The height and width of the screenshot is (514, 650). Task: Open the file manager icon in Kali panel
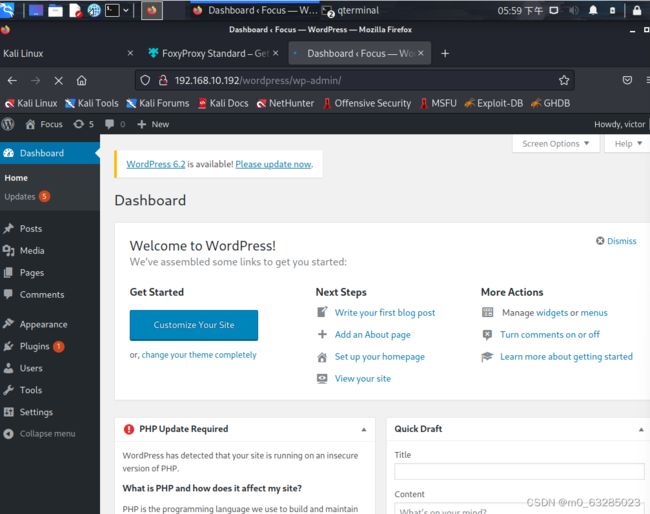(x=55, y=10)
